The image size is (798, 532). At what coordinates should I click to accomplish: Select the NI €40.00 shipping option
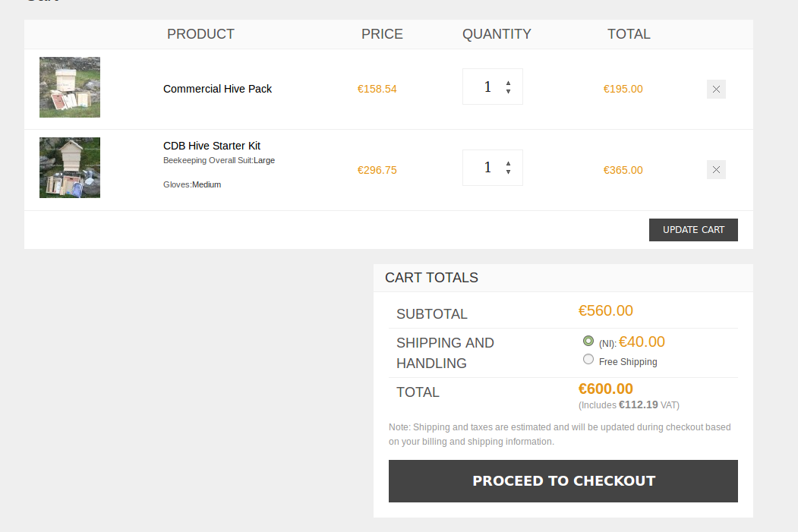588,341
